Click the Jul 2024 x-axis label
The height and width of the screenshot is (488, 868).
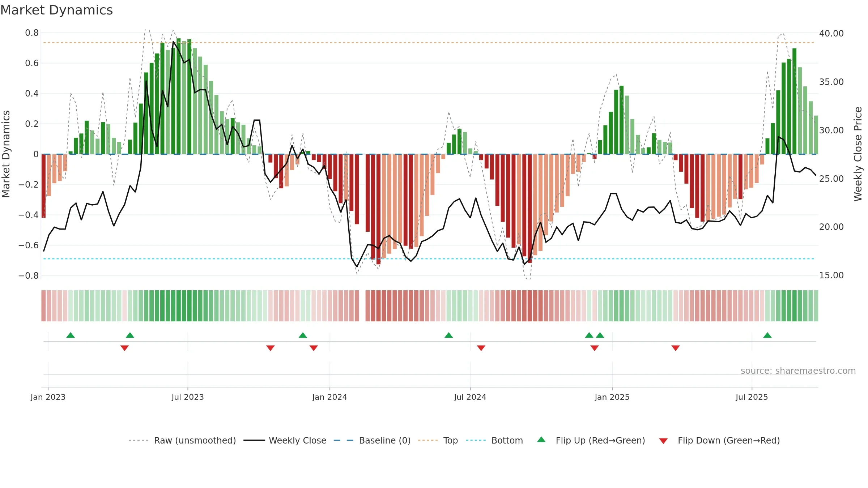click(470, 397)
